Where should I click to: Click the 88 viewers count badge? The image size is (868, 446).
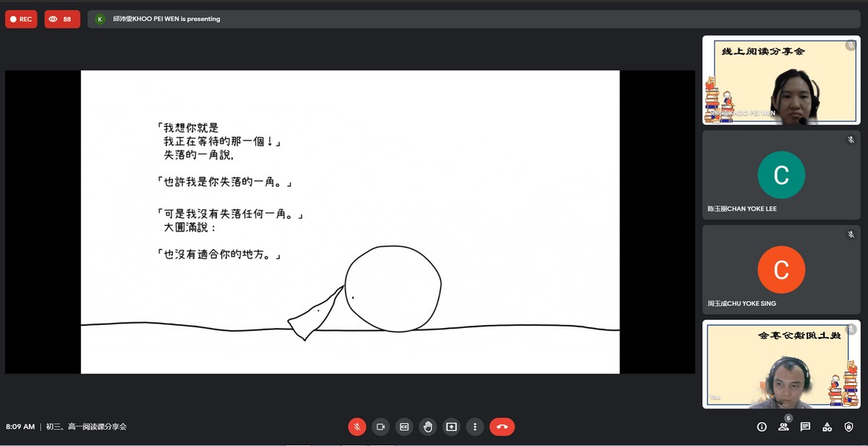[x=61, y=19]
